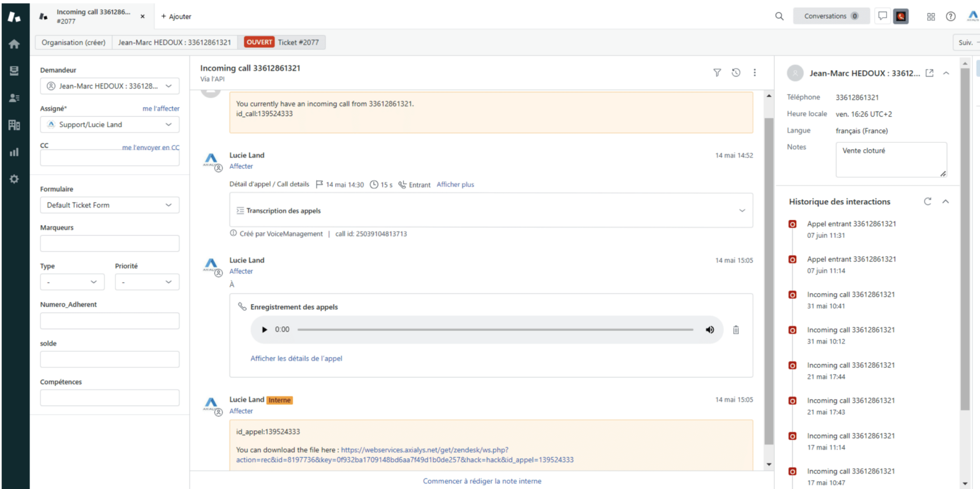Click Affecter under the Interne note
The height and width of the screenshot is (489, 980).
(x=241, y=411)
